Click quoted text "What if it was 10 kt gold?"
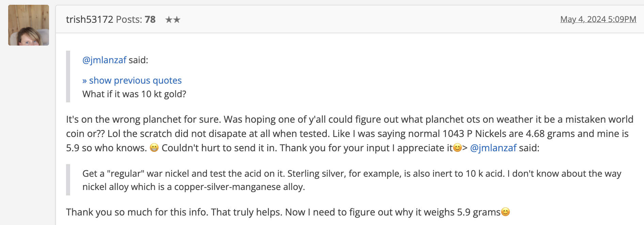 pos(134,94)
